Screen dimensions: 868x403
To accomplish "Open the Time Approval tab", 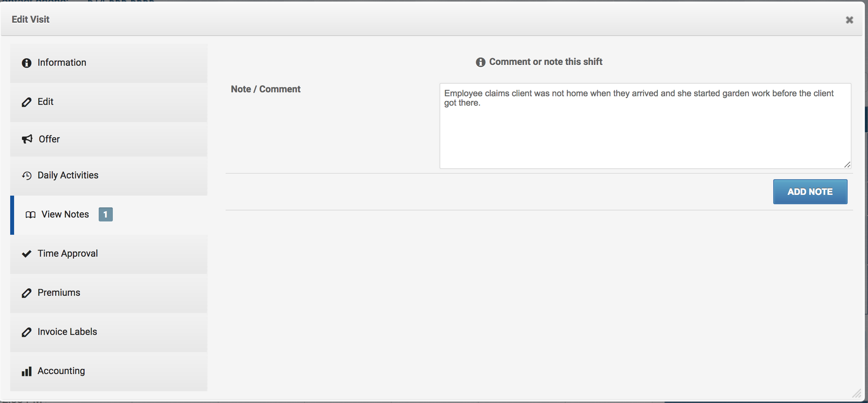I will coord(109,254).
